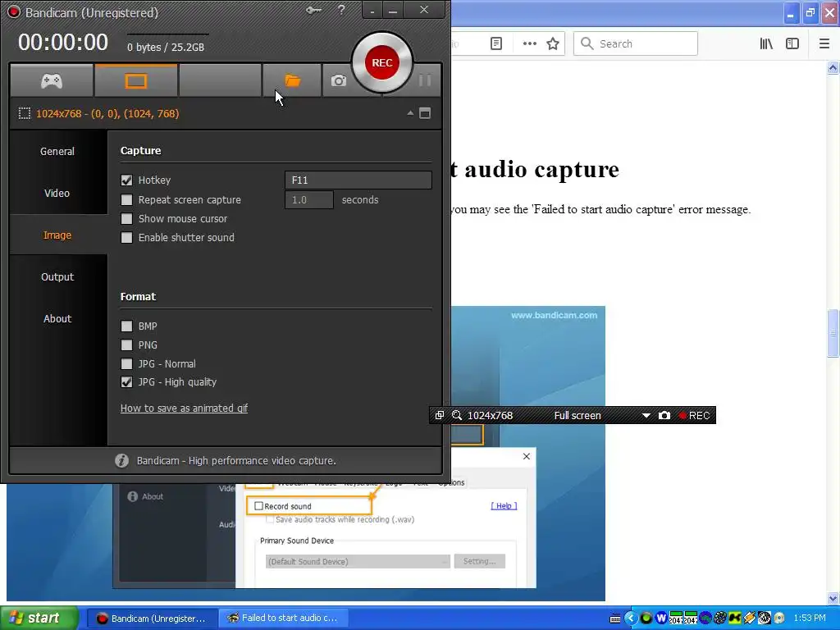The height and width of the screenshot is (630, 840).
Task: Click the pause icon next to REC
Action: pyautogui.click(x=425, y=80)
